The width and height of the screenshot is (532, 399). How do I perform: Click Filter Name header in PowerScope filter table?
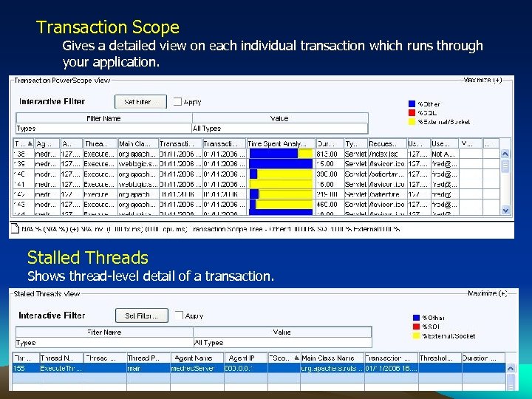(103, 118)
